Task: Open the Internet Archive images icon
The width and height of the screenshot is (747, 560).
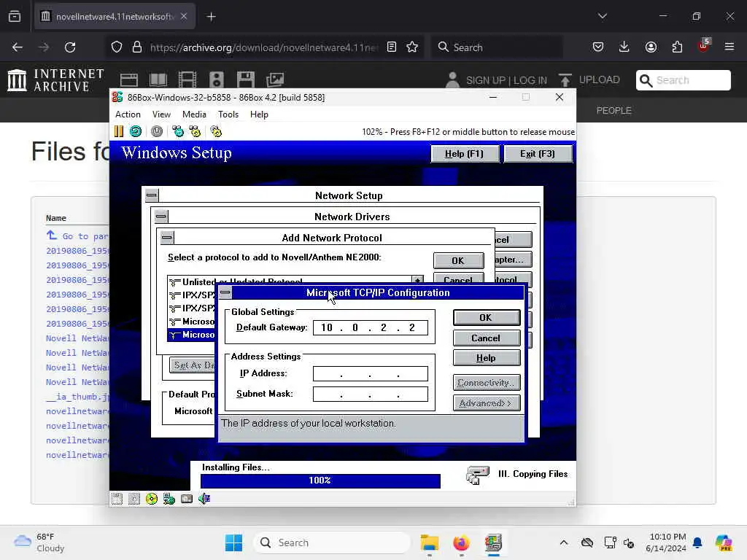Action: (275, 79)
